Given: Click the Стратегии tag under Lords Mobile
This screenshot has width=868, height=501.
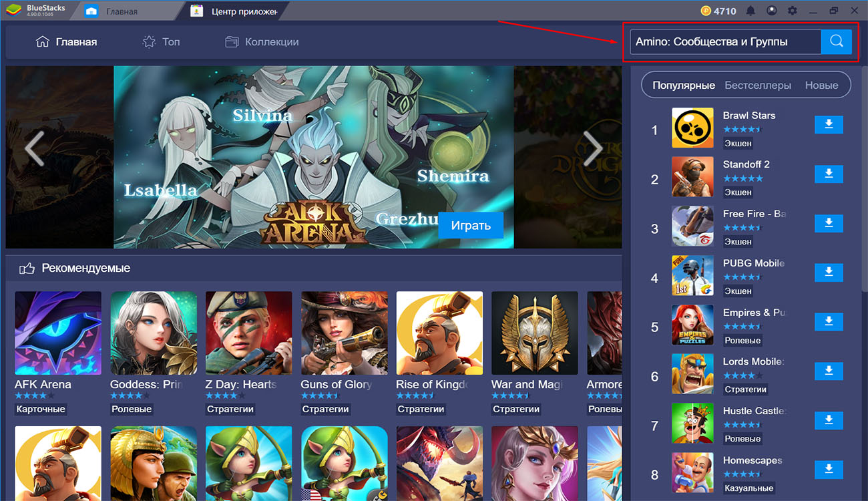Looking at the screenshot, I should pyautogui.click(x=746, y=389).
